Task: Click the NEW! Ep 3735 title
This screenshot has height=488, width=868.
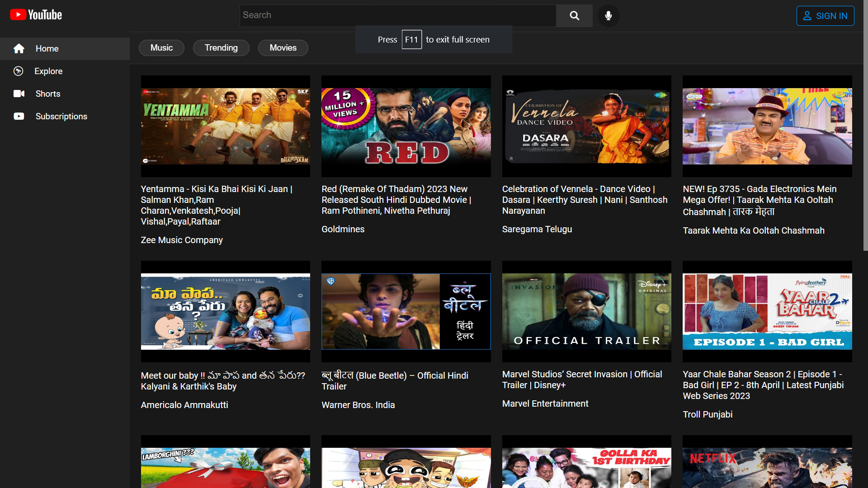Action: 759,200
